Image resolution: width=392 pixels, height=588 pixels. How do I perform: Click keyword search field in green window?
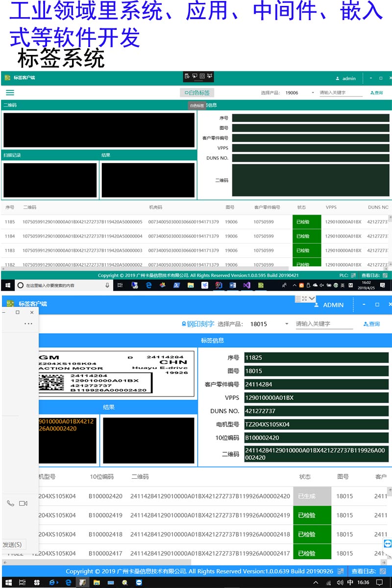point(341,93)
